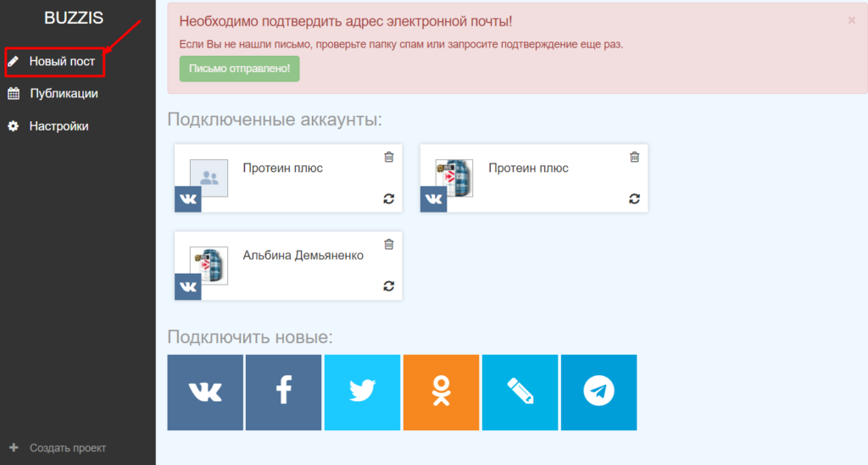868x465 pixels.
Task: Connect the pencil blog service tile
Action: pyautogui.click(x=520, y=392)
